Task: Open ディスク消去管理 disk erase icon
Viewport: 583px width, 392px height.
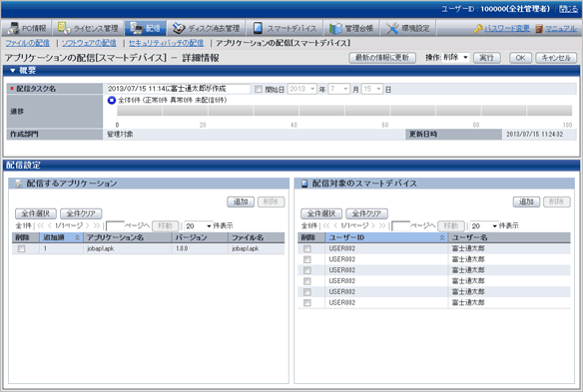Action: pyautogui.click(x=179, y=28)
